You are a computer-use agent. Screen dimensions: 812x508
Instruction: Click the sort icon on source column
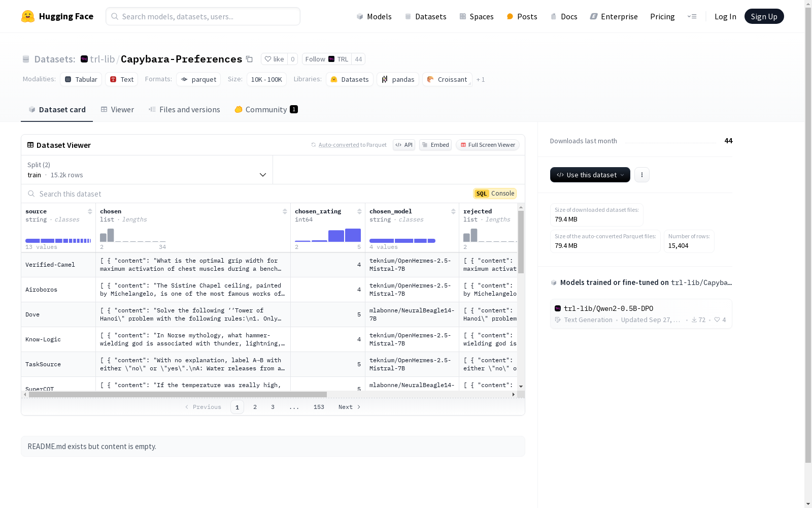(90, 211)
